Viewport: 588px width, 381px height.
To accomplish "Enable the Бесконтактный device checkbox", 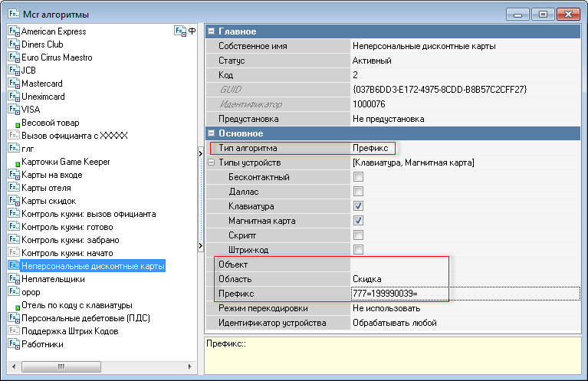I will 358,177.
